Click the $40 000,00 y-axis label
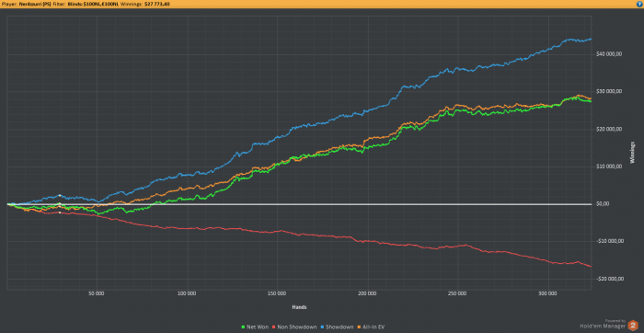 [610, 54]
